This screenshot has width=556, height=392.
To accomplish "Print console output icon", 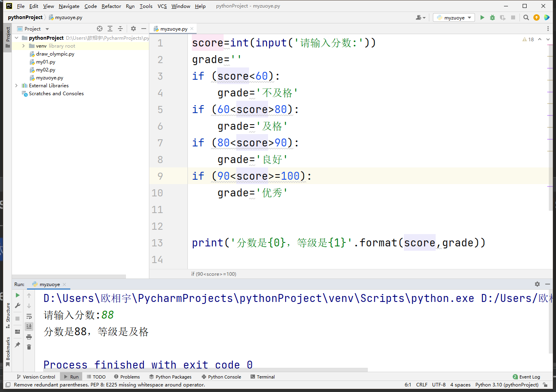I will 29,337.
